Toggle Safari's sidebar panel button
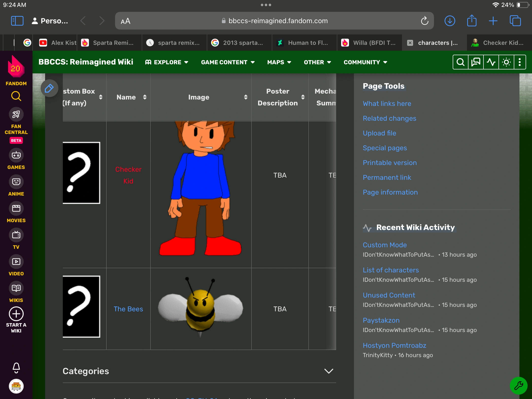Image resolution: width=532 pixels, height=399 pixels. 17,21
